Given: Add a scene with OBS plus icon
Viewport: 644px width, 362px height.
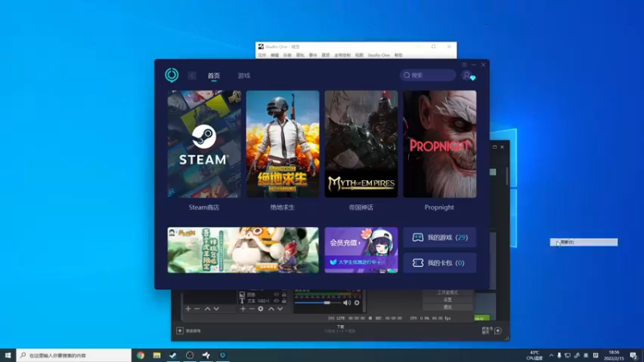Looking at the screenshot, I should pyautogui.click(x=188, y=309).
